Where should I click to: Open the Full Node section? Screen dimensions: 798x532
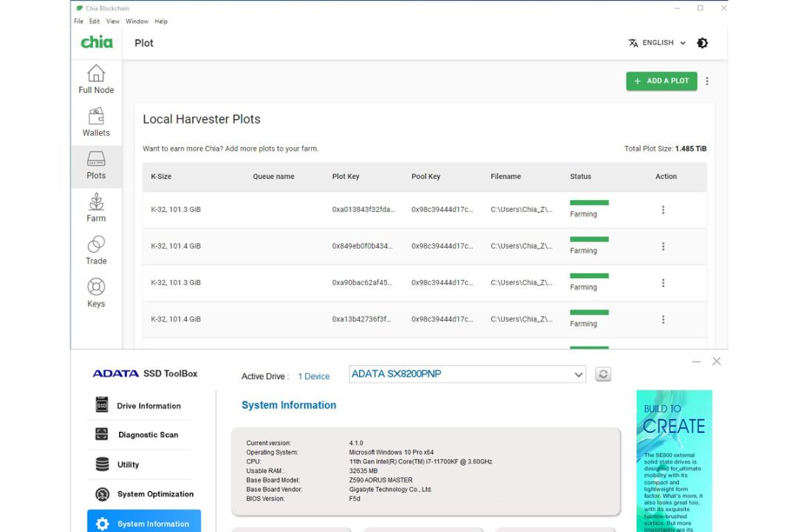[x=96, y=79]
